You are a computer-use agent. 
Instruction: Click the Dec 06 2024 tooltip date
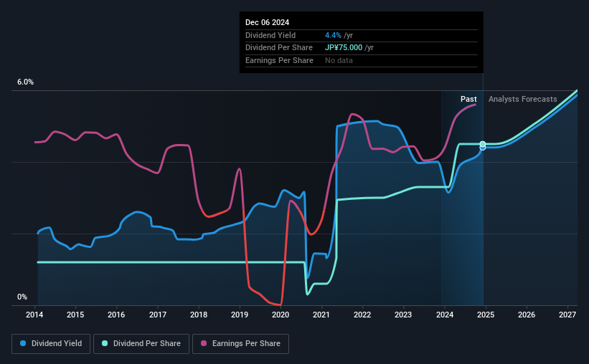click(x=267, y=22)
